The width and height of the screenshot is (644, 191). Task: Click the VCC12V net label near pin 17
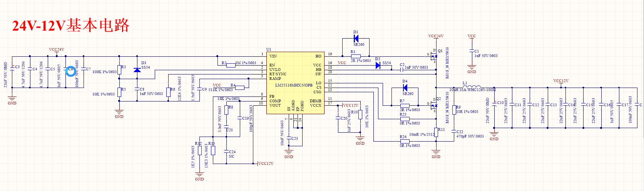coord(351,105)
